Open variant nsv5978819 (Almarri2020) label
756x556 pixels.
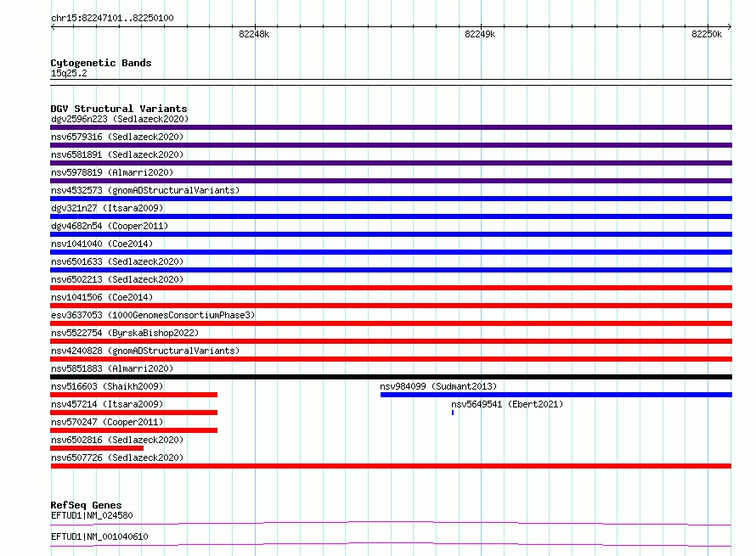(x=112, y=172)
